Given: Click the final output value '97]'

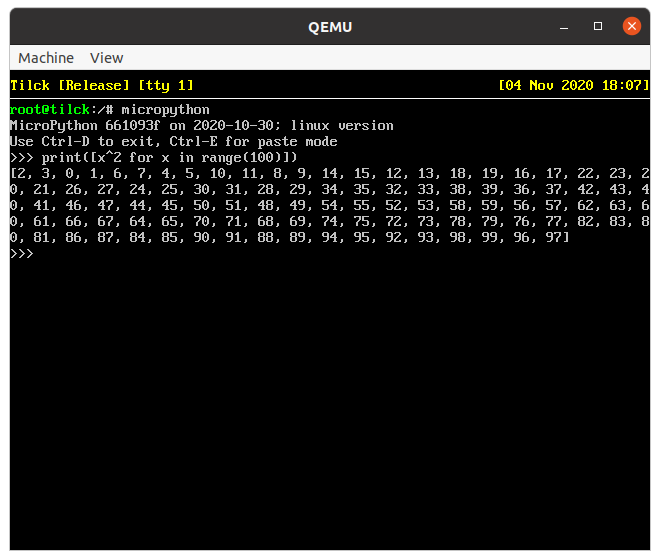Looking at the screenshot, I should tap(557, 237).
